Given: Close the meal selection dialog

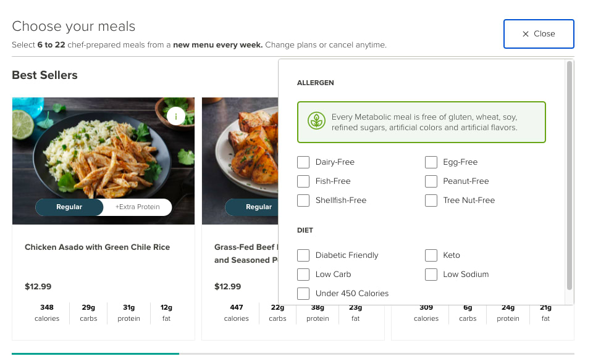Looking at the screenshot, I should click(x=539, y=34).
